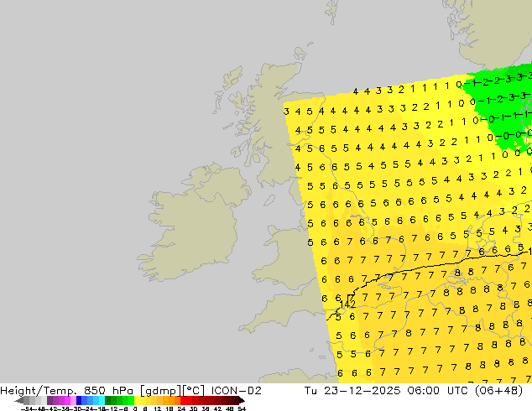Screen dimensions: 532x411
Task: Click the dark blue swatch in the color scale
Action: pos(79,400)
